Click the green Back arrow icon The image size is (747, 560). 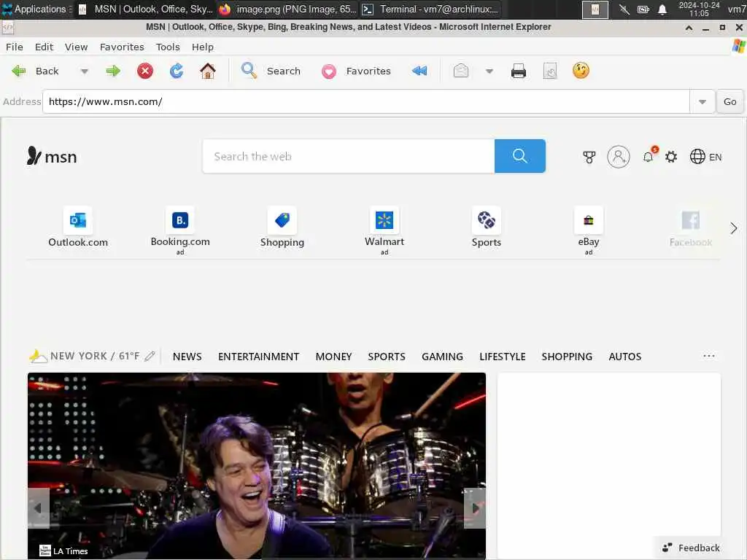[19, 71]
